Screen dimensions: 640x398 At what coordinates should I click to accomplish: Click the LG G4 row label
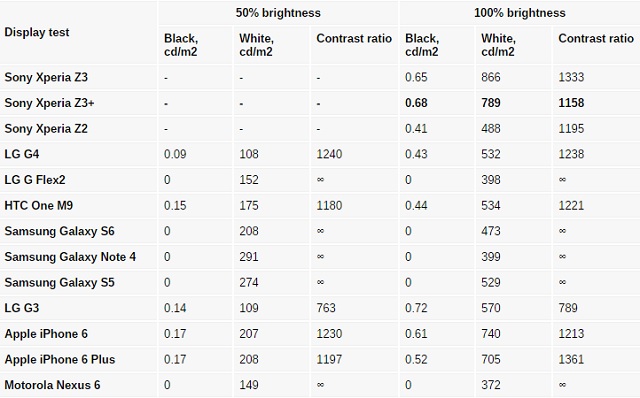(x=22, y=154)
